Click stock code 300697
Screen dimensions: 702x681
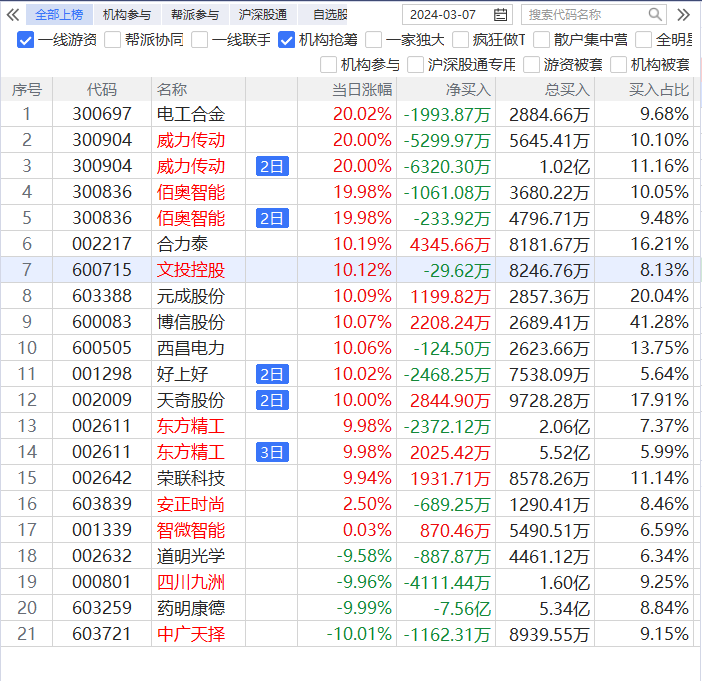click(102, 114)
